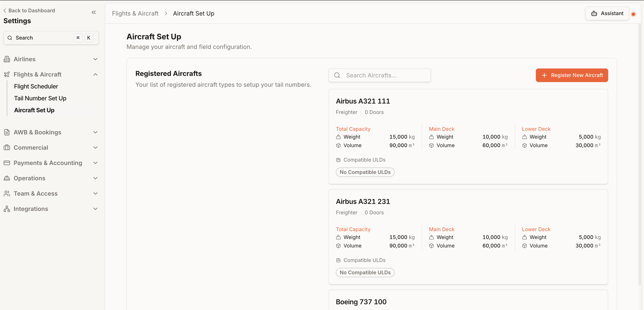Click Total Capacity heading on Airbus A321 111
Viewport: 644px width, 310px height.
pos(353,129)
